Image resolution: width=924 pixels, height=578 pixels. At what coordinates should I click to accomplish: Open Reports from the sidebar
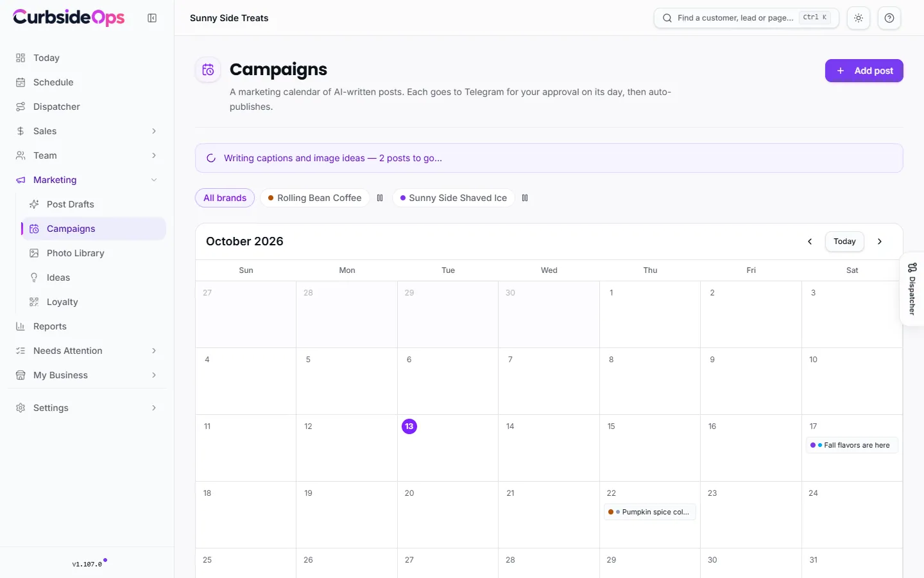point(87,326)
